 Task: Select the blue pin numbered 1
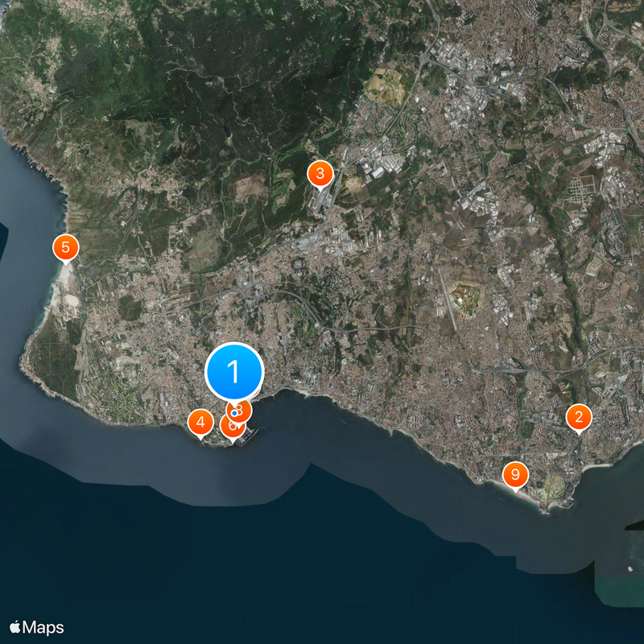234,372
